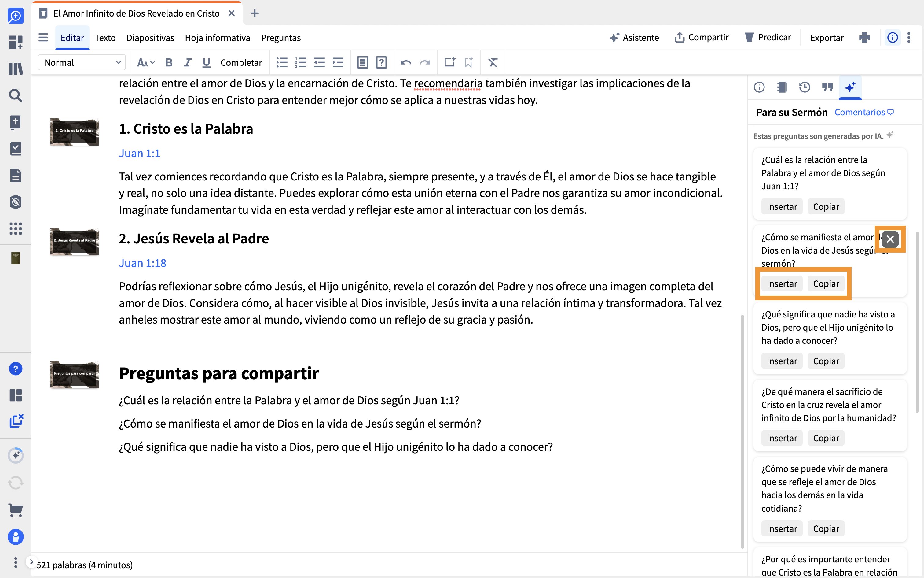Viewport: 924px width, 578px height.
Task: Open the hamburger menu beside Editar
Action: click(43, 37)
